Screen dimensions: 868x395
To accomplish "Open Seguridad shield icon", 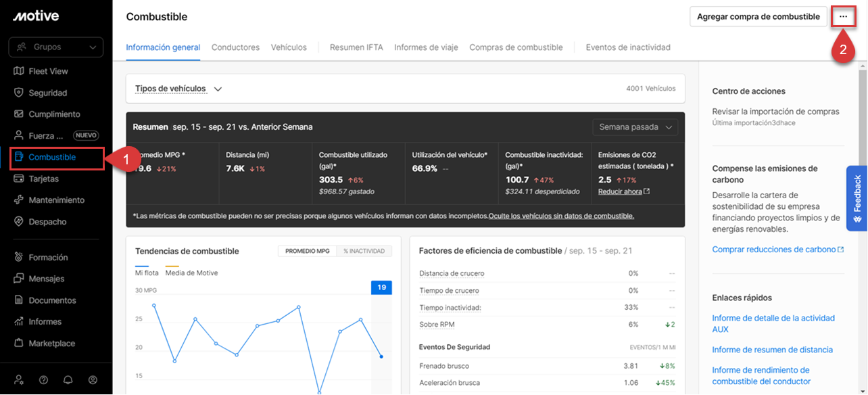I will click(x=19, y=93).
